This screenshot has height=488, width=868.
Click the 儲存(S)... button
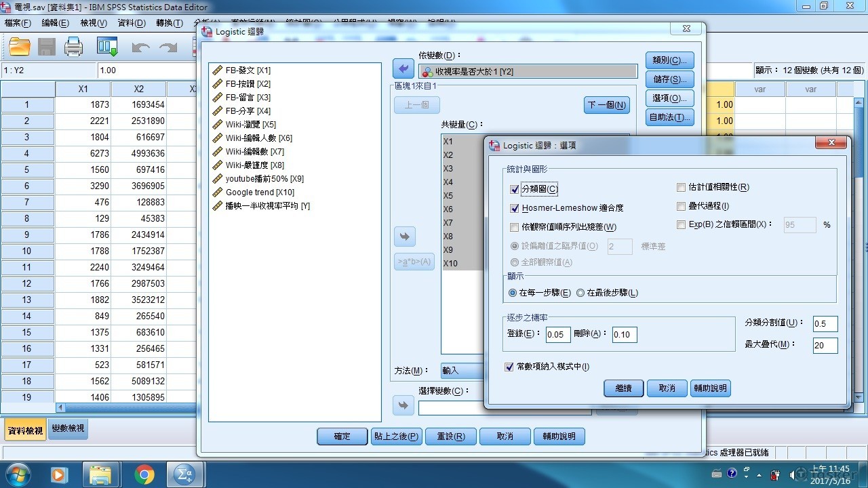click(x=670, y=79)
